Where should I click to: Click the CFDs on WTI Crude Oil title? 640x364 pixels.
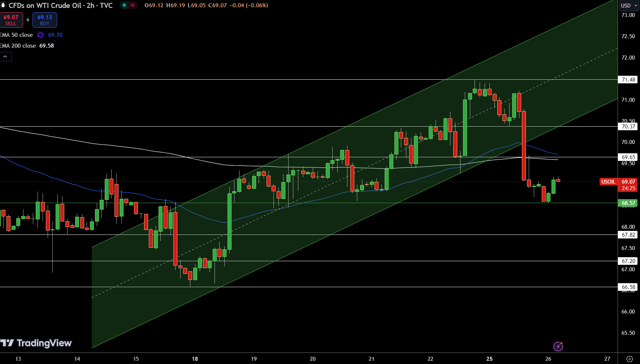click(x=61, y=5)
